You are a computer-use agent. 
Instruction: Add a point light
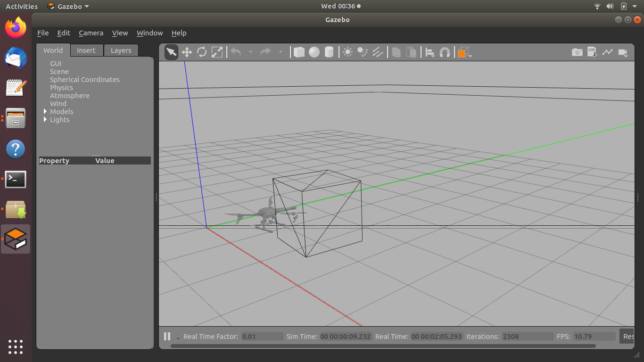click(x=347, y=52)
